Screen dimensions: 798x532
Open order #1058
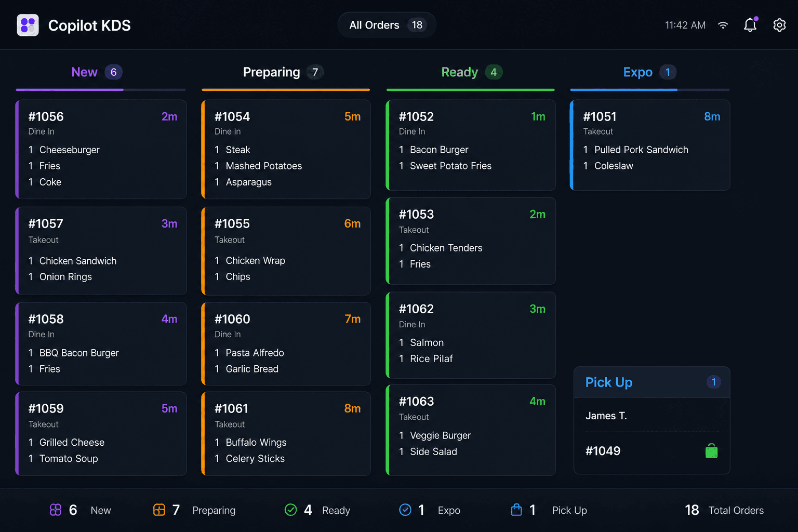coord(101,343)
